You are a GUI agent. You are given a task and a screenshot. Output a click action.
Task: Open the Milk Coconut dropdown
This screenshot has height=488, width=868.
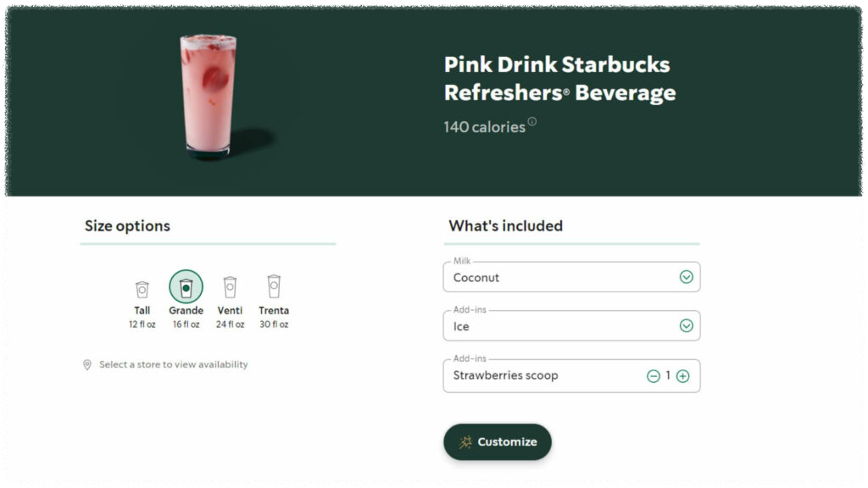(x=571, y=277)
